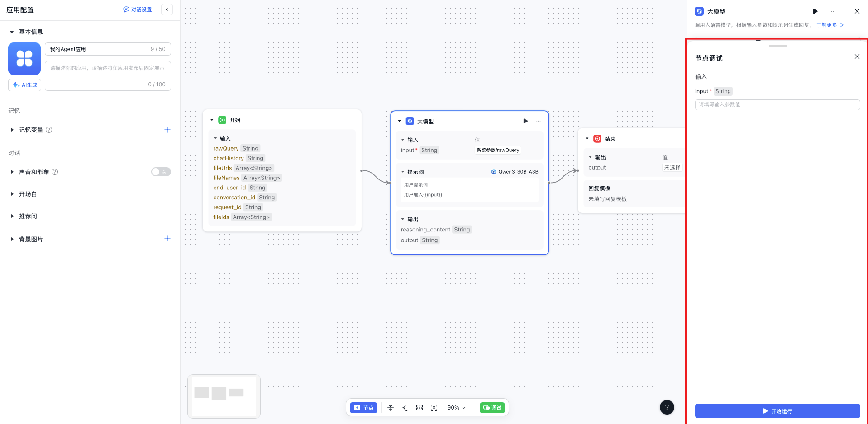Run the 大模型 node using its play icon
Screen dimensions: 868x424
[525, 121]
